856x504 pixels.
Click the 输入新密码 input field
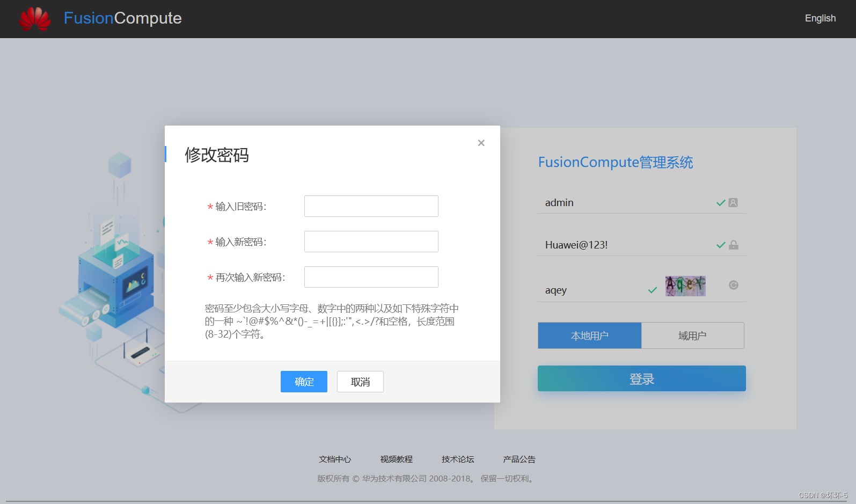[x=371, y=242]
